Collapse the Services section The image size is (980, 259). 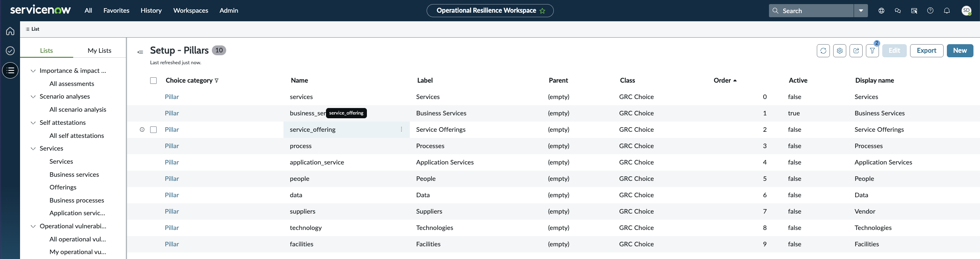coord(33,149)
